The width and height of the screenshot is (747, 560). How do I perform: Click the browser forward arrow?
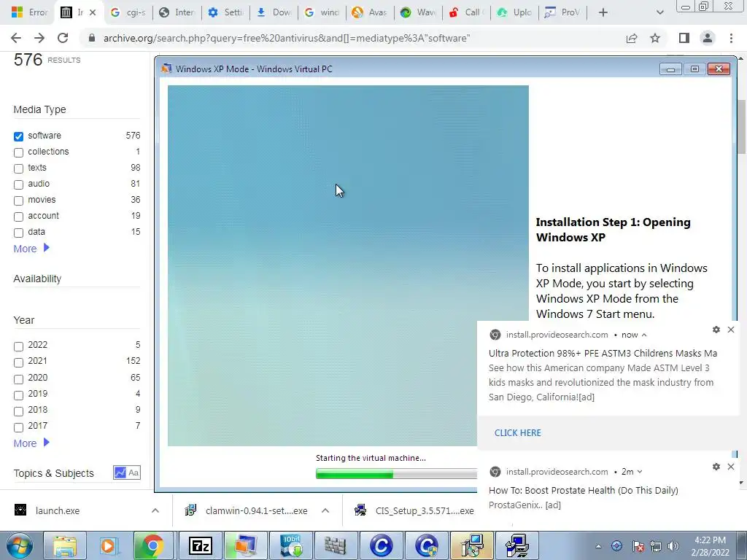click(39, 38)
